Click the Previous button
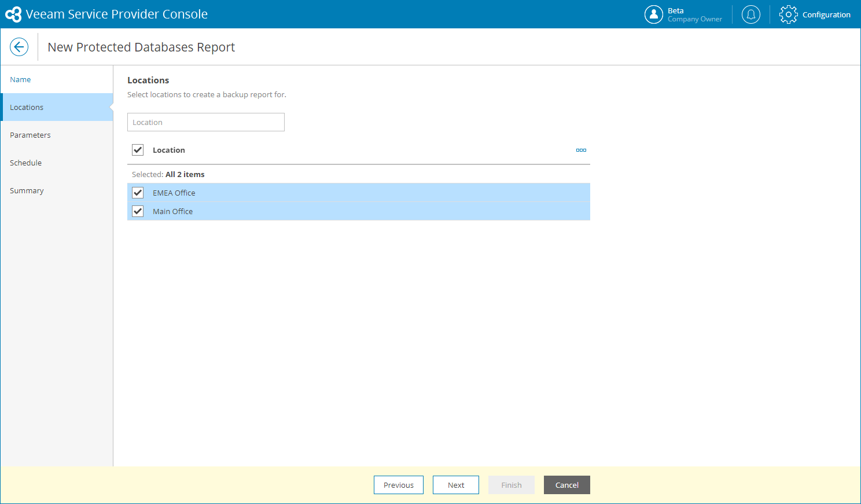The width and height of the screenshot is (861, 504). click(399, 485)
